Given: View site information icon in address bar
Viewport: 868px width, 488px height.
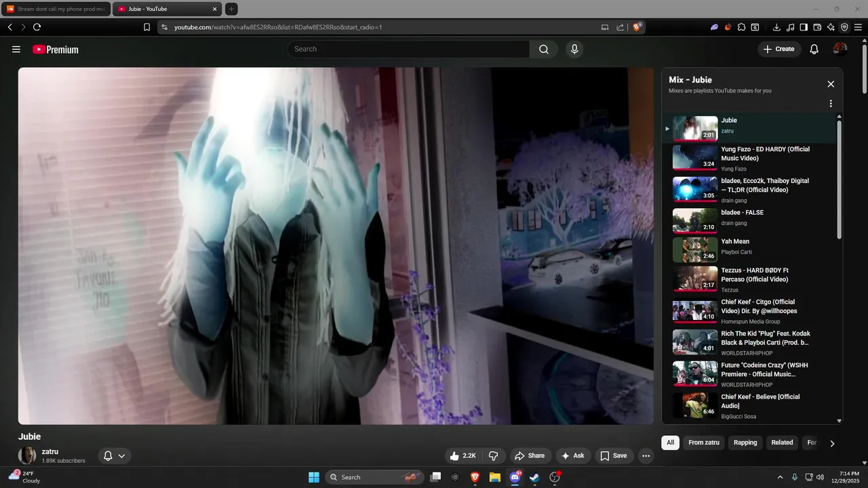Looking at the screenshot, I should tap(163, 27).
